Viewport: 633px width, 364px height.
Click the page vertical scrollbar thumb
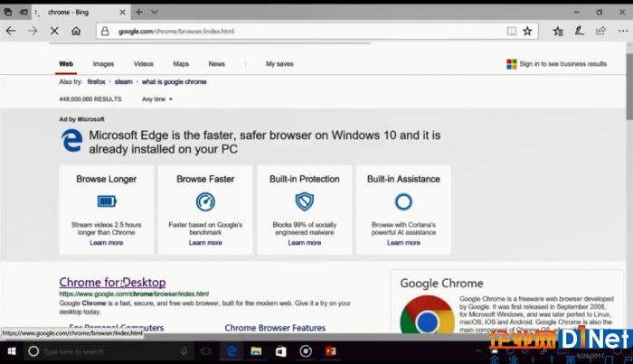(629, 87)
